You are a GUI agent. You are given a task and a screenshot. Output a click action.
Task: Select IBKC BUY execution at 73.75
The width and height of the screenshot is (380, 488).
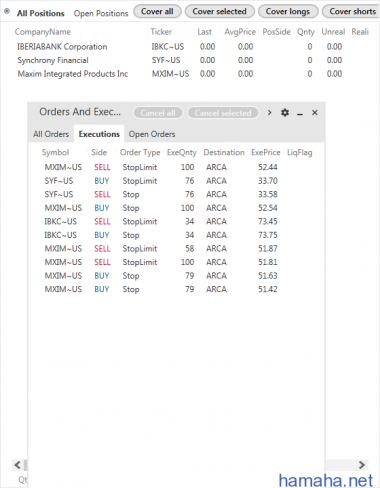pos(177,235)
